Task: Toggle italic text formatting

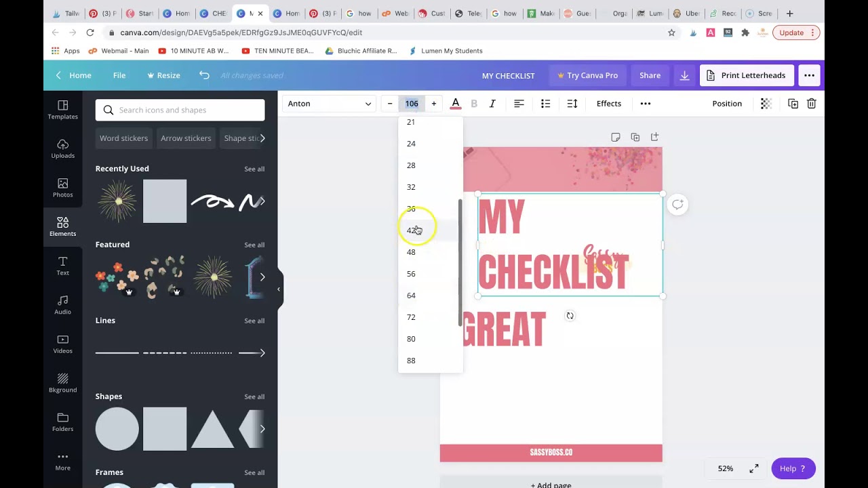Action: point(492,104)
